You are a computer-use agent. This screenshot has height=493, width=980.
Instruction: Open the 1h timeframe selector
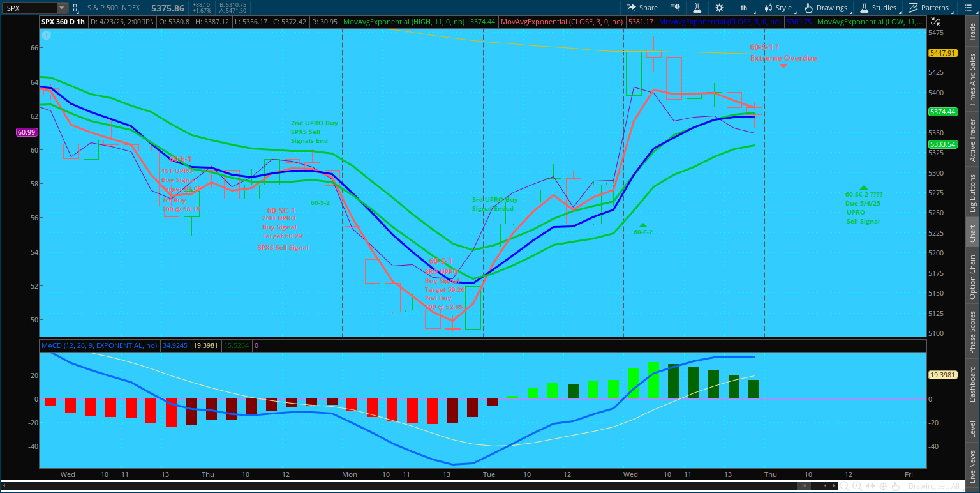(x=744, y=8)
